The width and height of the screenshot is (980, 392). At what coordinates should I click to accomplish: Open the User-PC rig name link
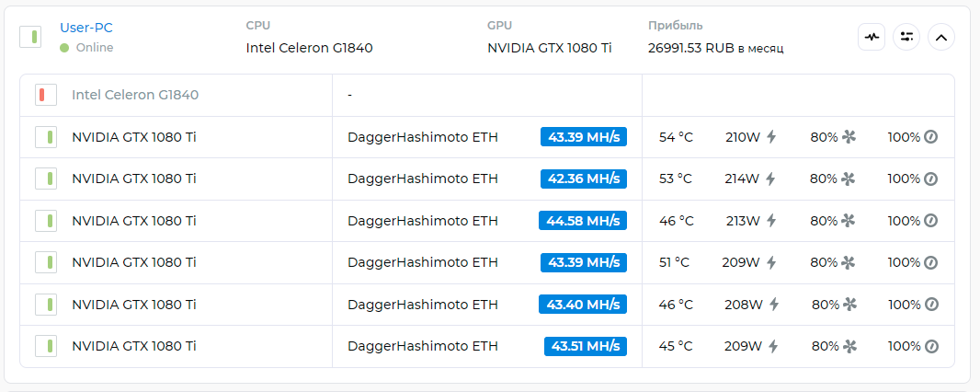tap(86, 28)
